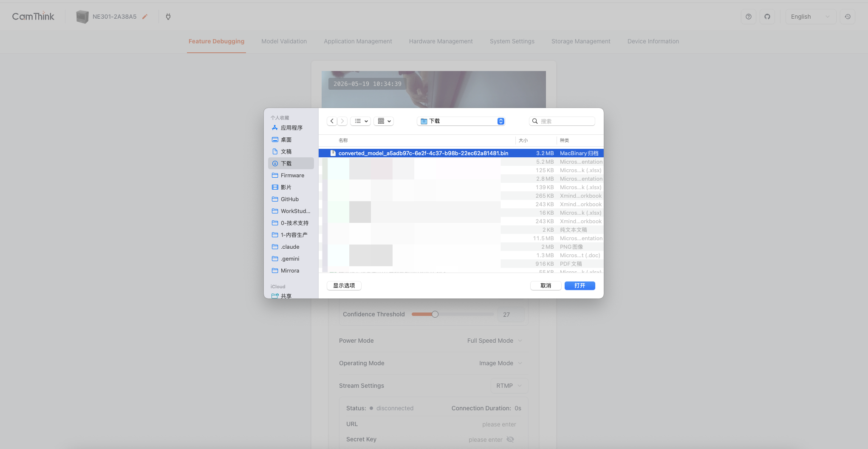Click the back arrow in file dialog

332,121
